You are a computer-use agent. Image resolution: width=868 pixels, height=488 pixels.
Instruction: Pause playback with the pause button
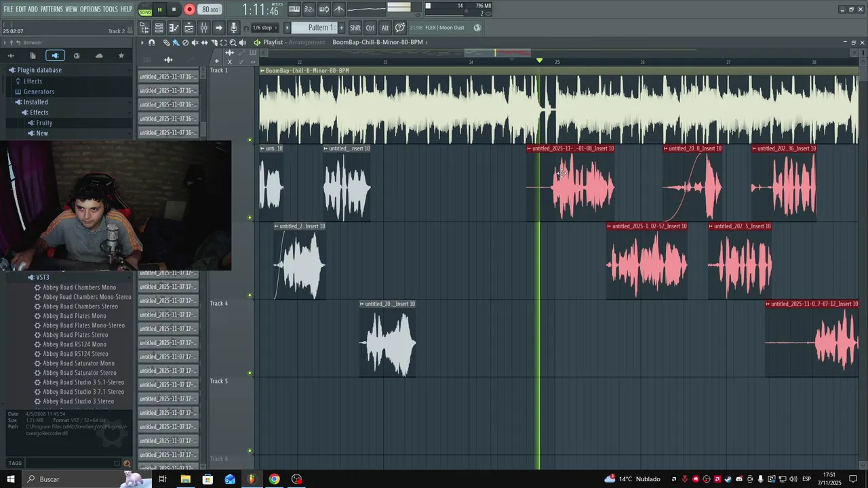coord(159,9)
